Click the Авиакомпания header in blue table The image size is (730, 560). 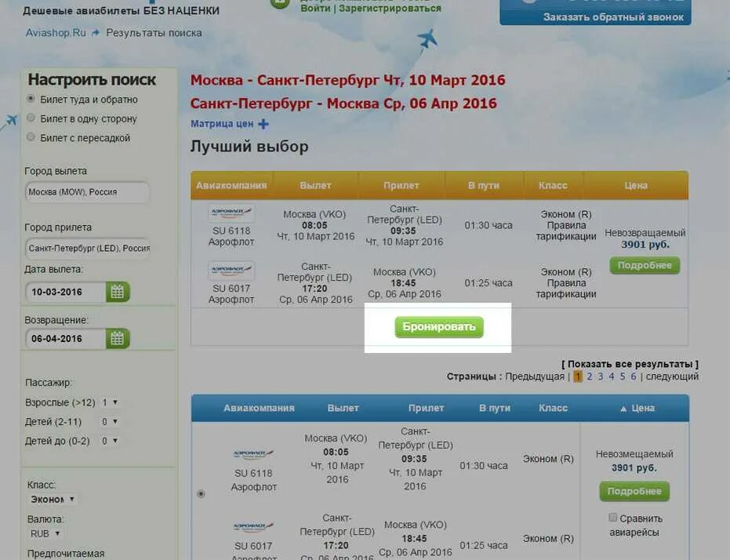259,409
